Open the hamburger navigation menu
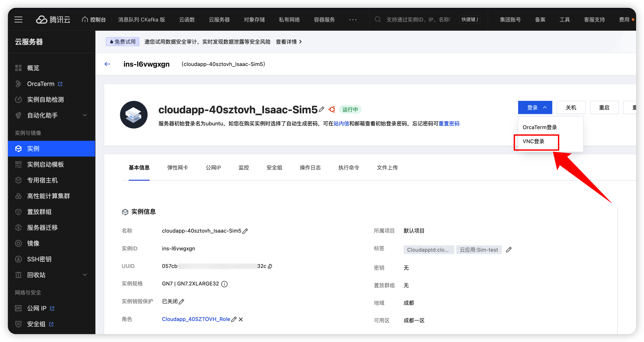This screenshot has height=342, width=644. 18,20
